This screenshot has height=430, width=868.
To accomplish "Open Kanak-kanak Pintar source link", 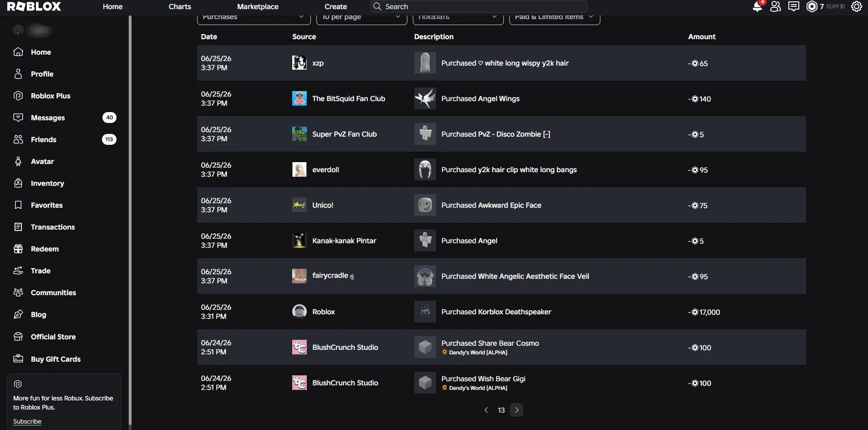I will pyautogui.click(x=344, y=241).
